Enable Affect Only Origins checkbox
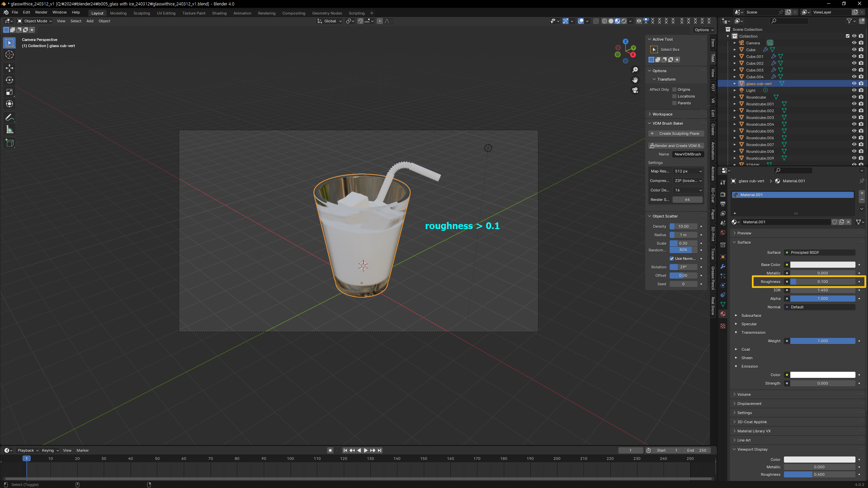This screenshot has width=868, height=488. 674,89
